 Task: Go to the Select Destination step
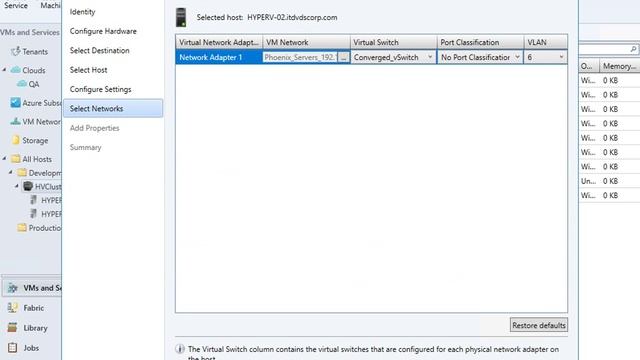click(x=100, y=50)
